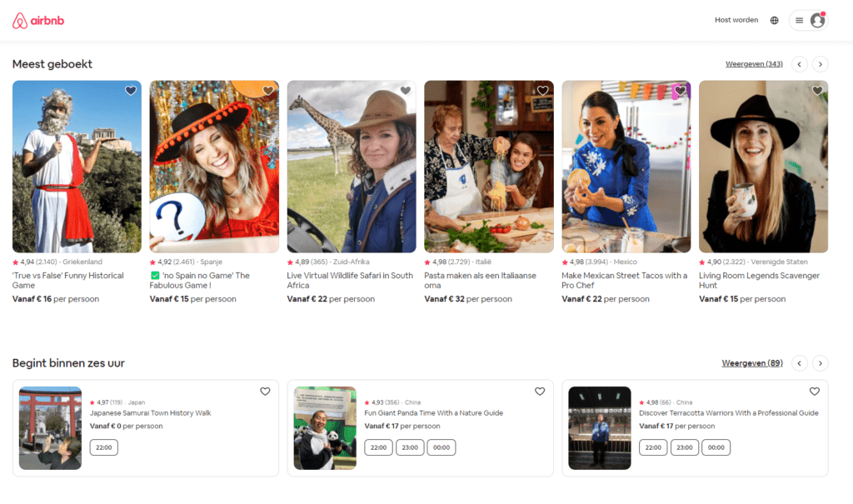Select 22:00 time for Samurai Town Walk
This screenshot has width=853, height=504.
[x=104, y=447]
